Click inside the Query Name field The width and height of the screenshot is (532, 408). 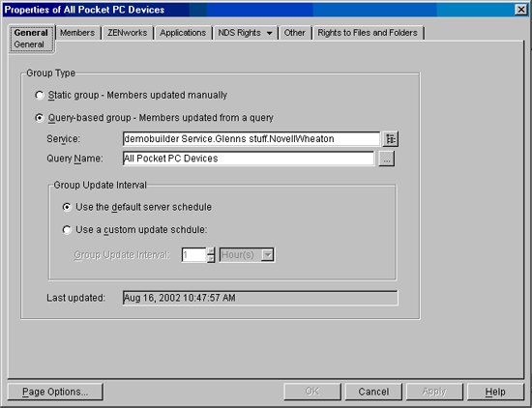[249, 159]
